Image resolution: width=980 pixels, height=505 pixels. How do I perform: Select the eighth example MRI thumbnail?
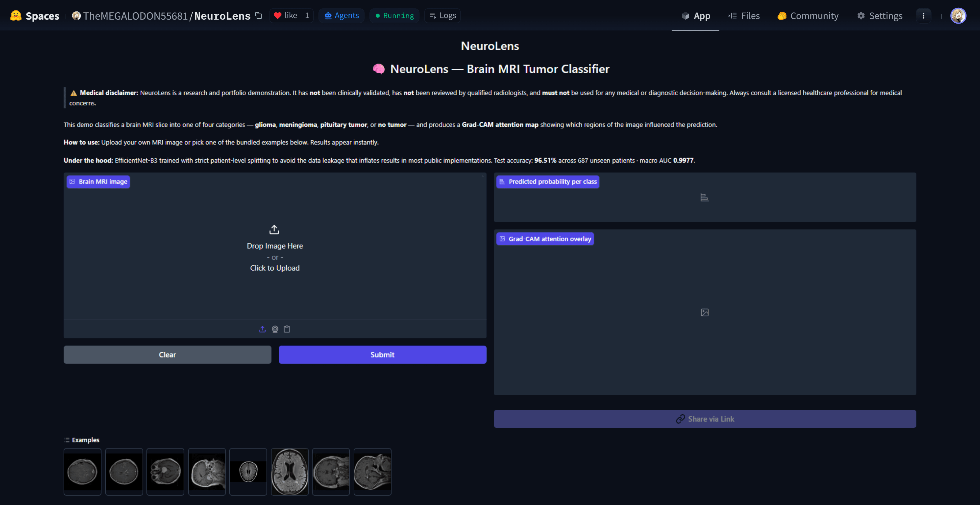coord(372,472)
